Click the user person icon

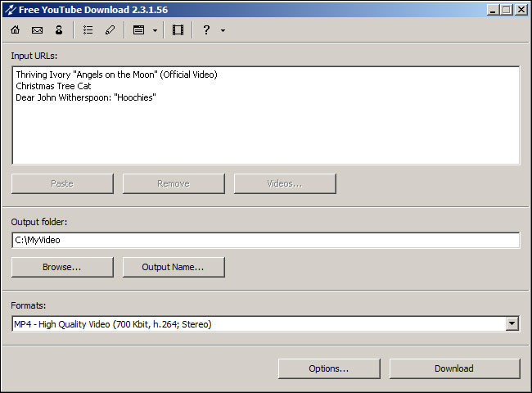59,30
